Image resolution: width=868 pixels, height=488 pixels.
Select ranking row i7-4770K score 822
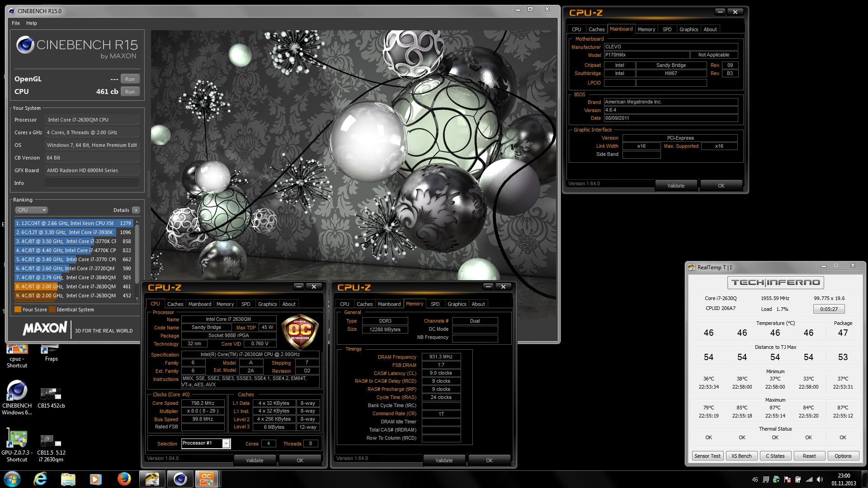(74, 250)
